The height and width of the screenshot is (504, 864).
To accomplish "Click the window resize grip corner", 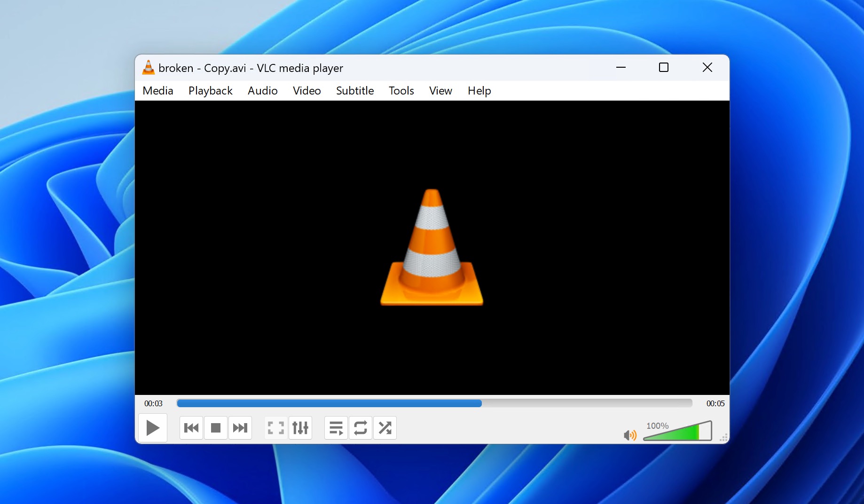I will pos(723,437).
